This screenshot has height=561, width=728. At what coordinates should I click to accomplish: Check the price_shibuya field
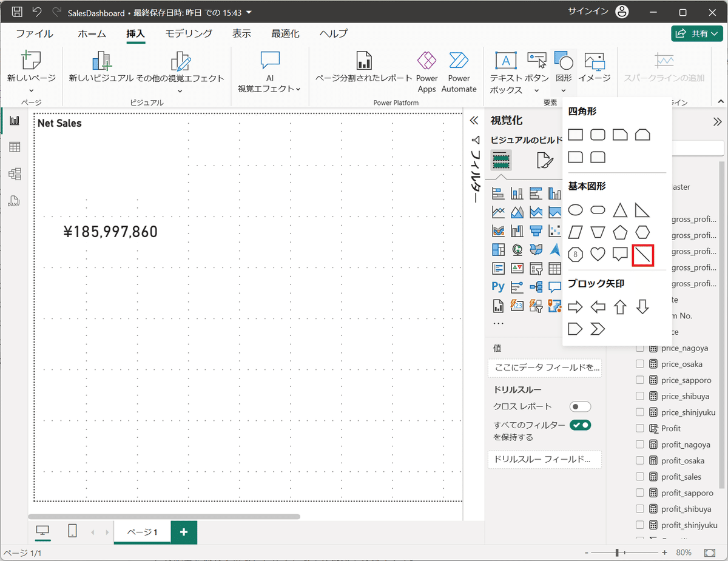(639, 396)
